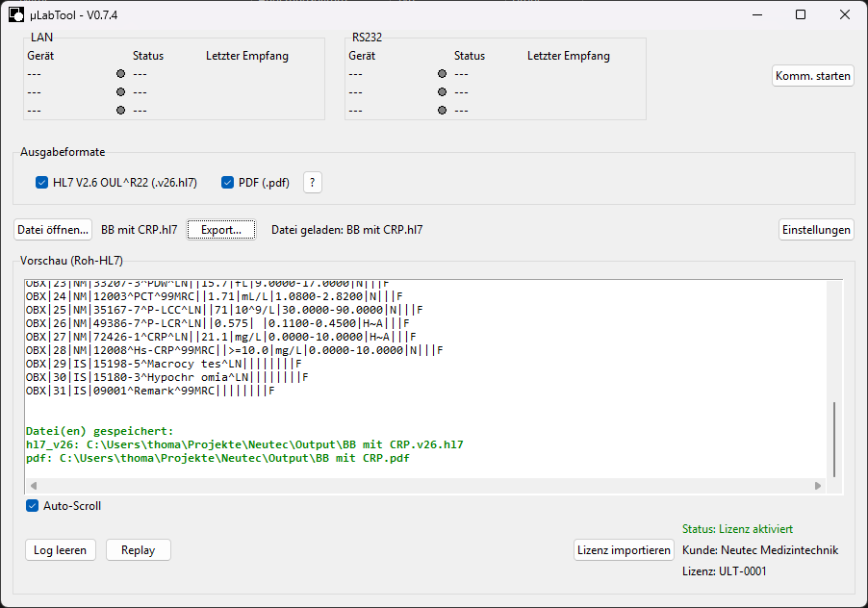Click the Komm. starten button
This screenshot has height=608, width=868.
coord(812,76)
